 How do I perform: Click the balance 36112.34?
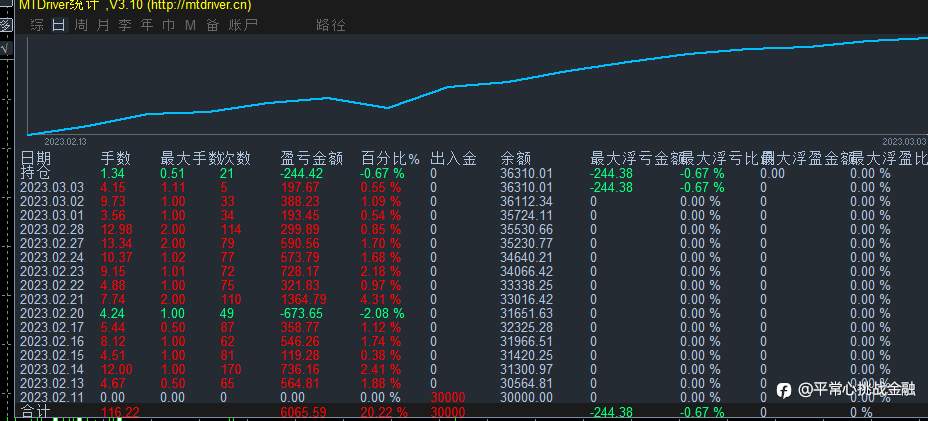[x=526, y=201]
